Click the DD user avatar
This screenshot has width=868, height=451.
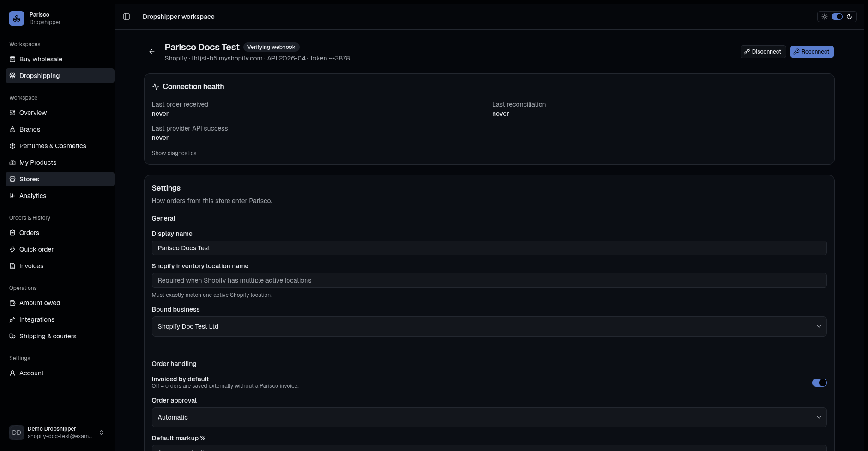click(17, 433)
